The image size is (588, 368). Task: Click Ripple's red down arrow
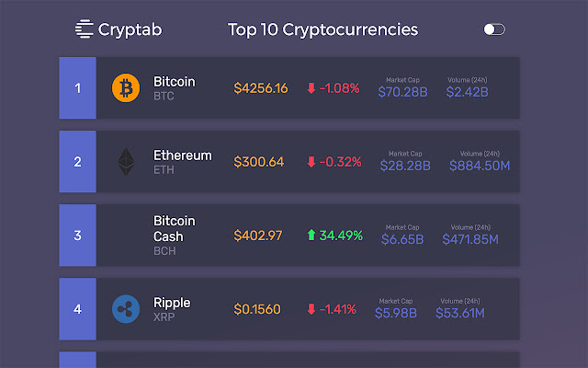311,309
